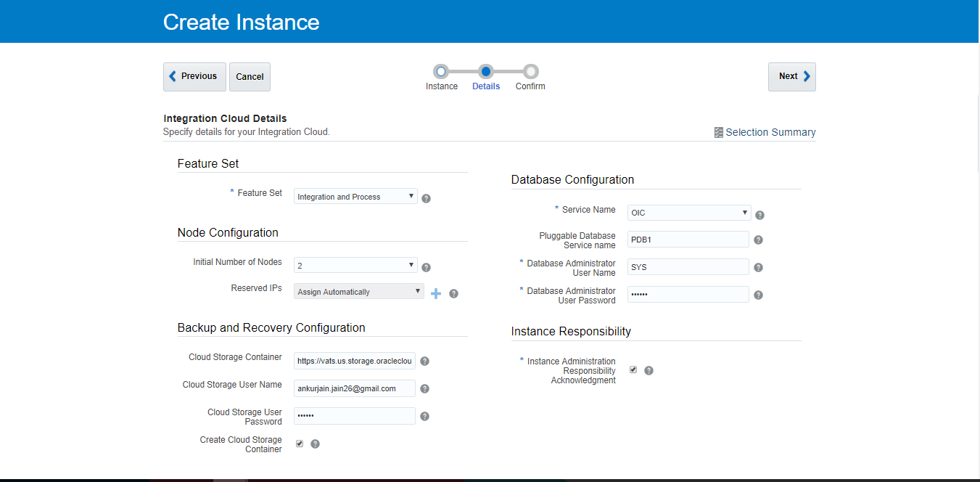The height and width of the screenshot is (482, 980).
Task: Open help for Pluggable Database Service name
Action: click(x=758, y=240)
